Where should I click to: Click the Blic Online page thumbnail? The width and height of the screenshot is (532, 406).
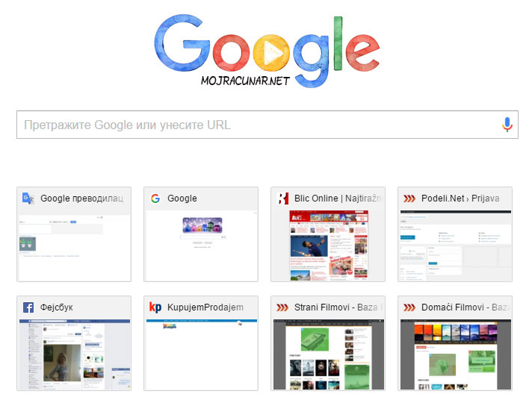tap(328, 246)
